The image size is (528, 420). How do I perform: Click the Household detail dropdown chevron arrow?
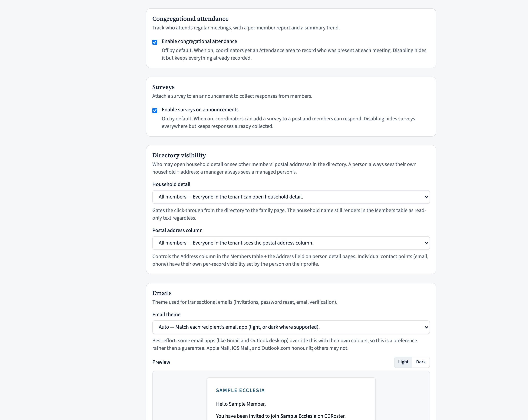tap(426, 197)
